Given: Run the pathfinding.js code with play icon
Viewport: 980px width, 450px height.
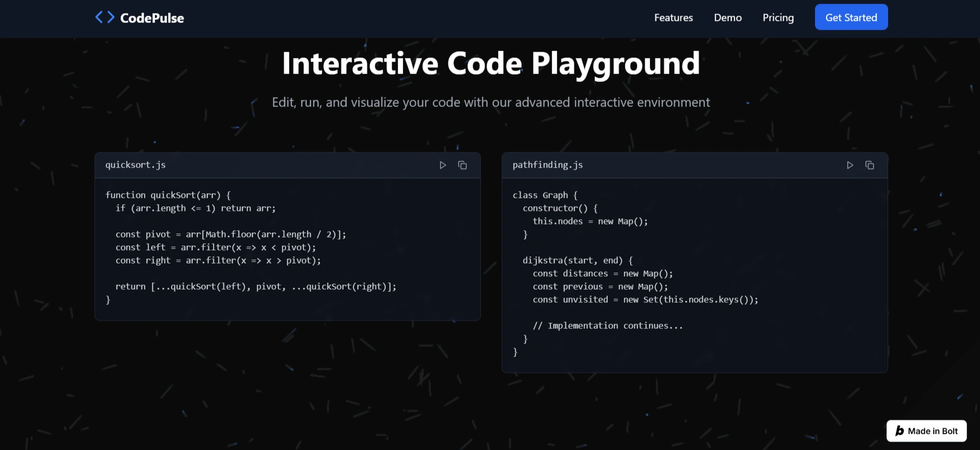Looking at the screenshot, I should click(x=850, y=165).
